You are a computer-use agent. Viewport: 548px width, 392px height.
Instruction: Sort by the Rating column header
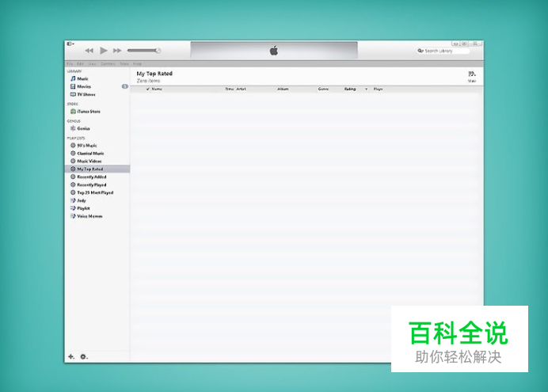(x=350, y=89)
